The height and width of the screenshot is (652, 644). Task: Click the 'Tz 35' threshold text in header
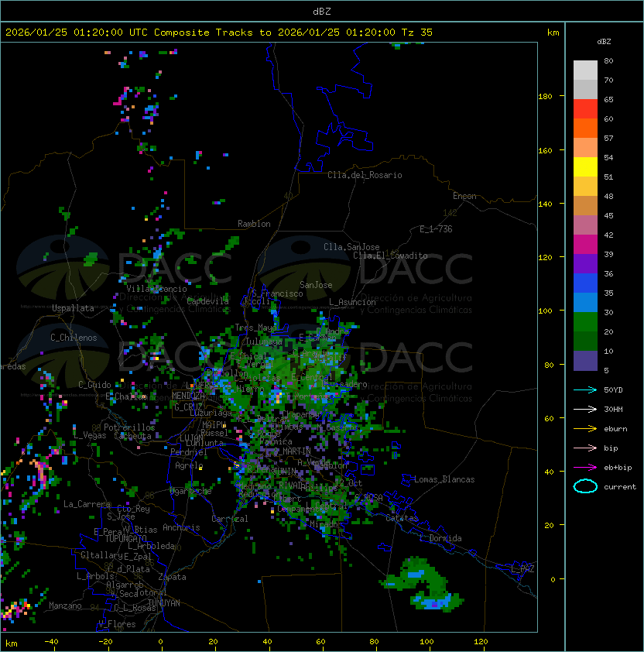click(x=417, y=33)
